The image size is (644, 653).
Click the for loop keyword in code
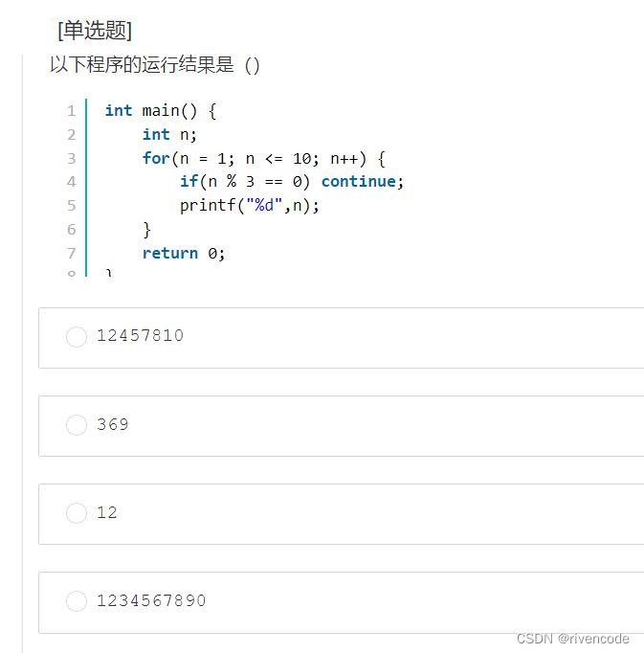click(156, 158)
